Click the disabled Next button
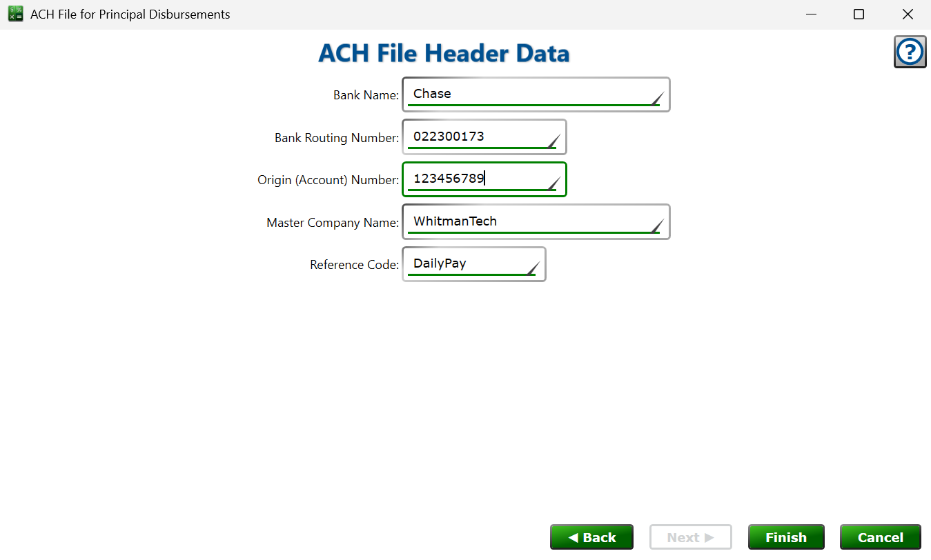931x560 pixels. [x=690, y=537]
